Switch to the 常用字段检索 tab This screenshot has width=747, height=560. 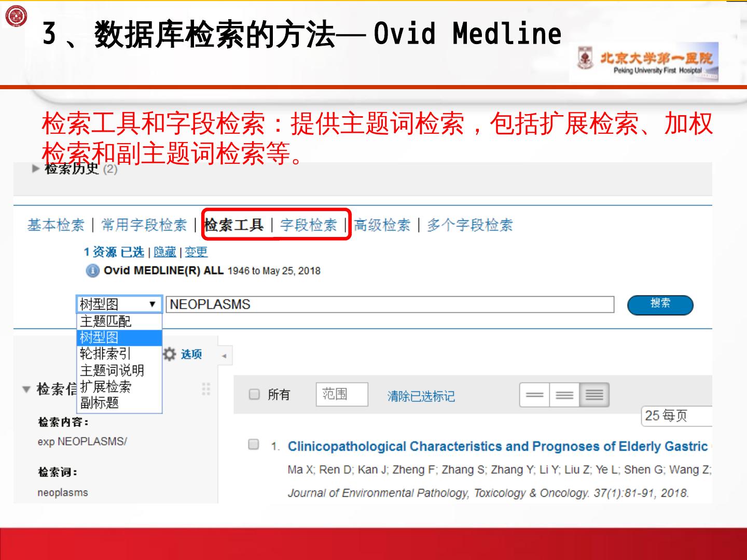click(x=144, y=225)
